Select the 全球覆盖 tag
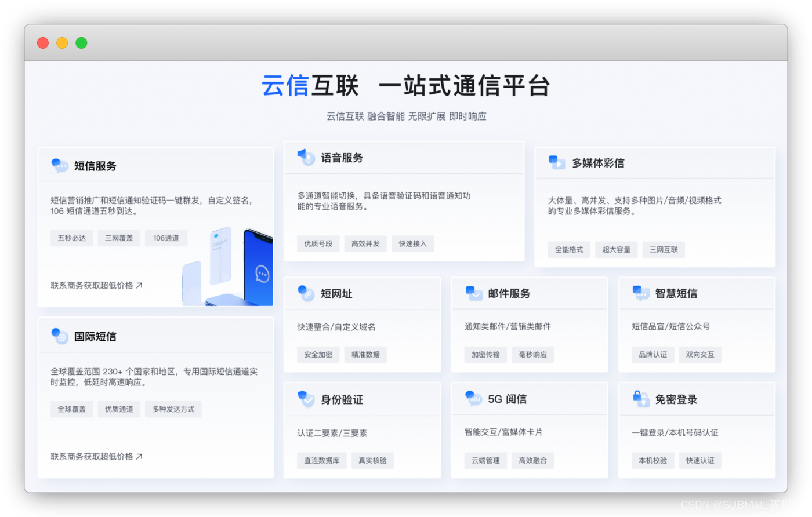Viewport: 812px width, 517px height. tap(71, 409)
